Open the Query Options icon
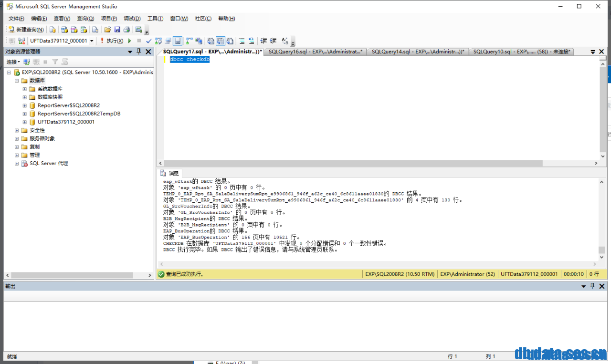 pyautogui.click(x=168, y=41)
